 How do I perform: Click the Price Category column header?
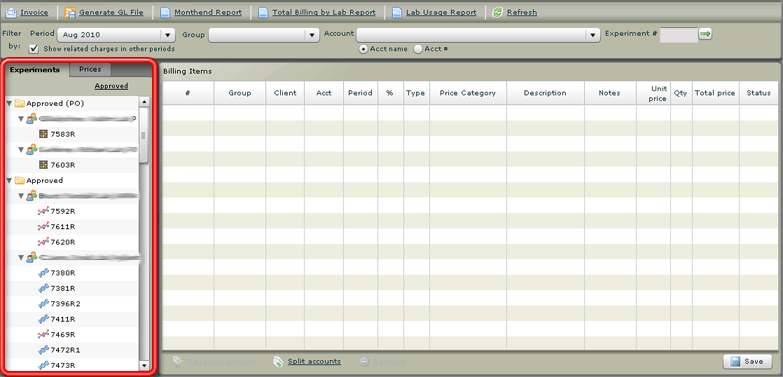pos(467,93)
